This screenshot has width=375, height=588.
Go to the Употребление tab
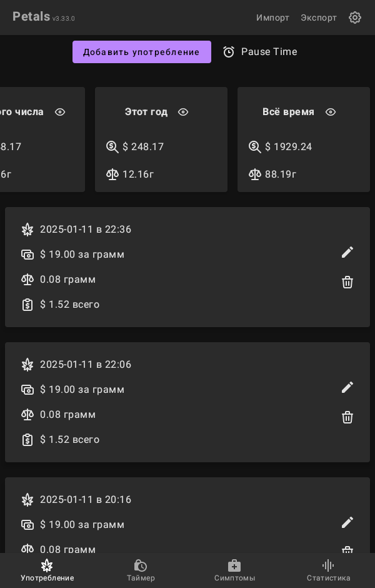[x=47, y=570]
